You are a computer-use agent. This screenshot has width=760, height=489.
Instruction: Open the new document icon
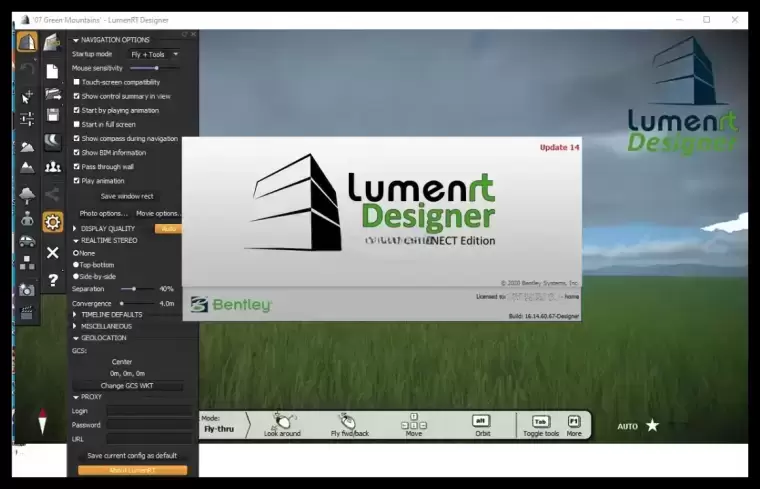pyautogui.click(x=53, y=71)
